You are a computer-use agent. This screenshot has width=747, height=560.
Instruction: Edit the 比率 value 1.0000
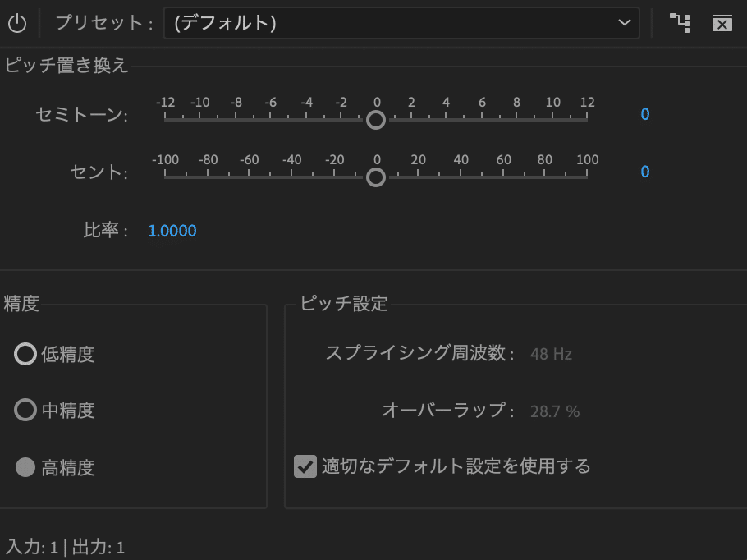click(172, 231)
